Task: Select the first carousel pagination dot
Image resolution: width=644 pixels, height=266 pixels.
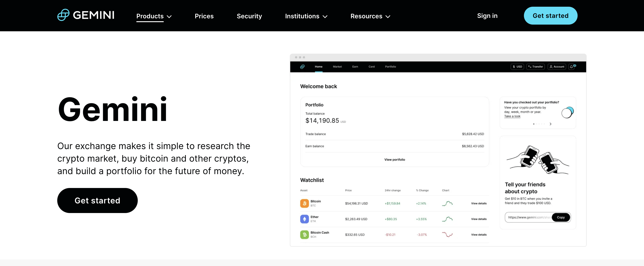Action: pyautogui.click(x=534, y=124)
